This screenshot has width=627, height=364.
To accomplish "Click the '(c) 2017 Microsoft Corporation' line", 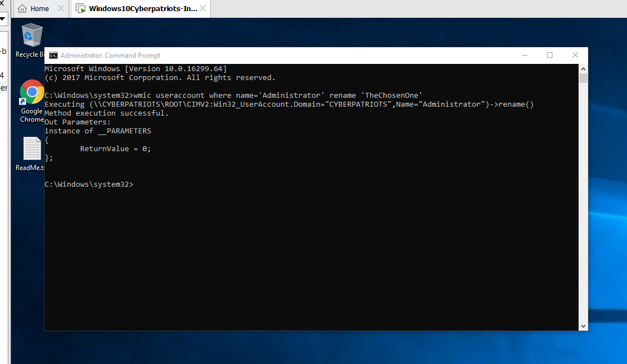I will pyautogui.click(x=160, y=77).
